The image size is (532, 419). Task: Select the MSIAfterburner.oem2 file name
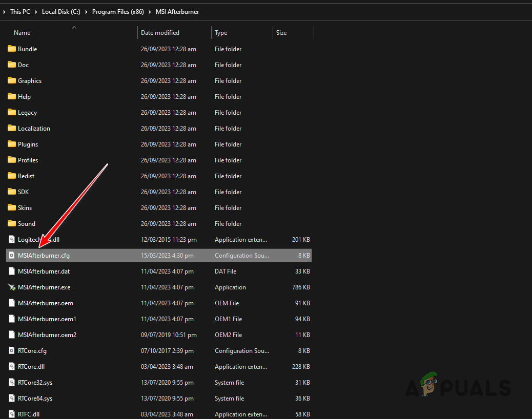[x=47, y=335]
